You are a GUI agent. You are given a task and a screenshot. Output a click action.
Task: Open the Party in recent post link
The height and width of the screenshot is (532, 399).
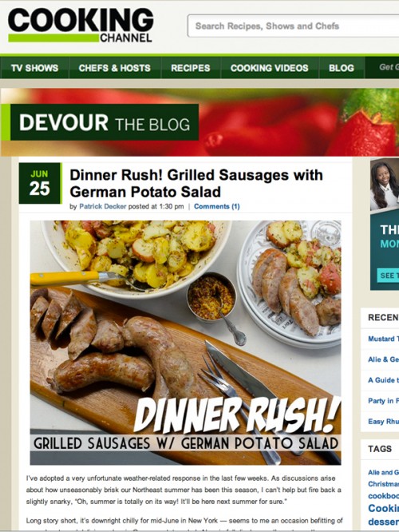(x=383, y=401)
